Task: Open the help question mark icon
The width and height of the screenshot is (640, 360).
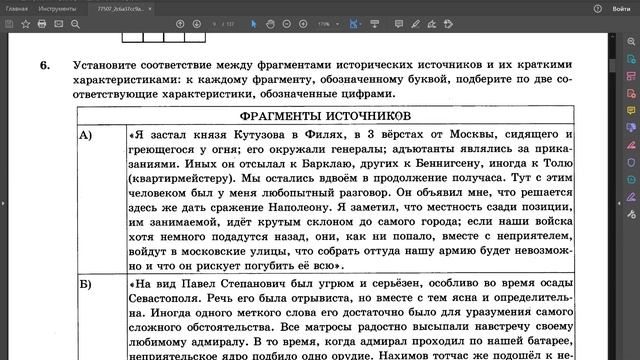Action: [x=598, y=9]
